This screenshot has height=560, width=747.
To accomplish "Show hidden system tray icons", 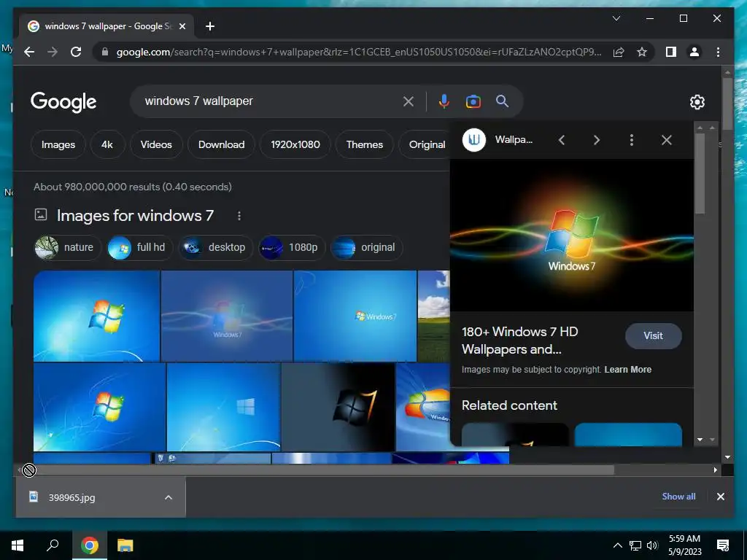I will [x=617, y=545].
